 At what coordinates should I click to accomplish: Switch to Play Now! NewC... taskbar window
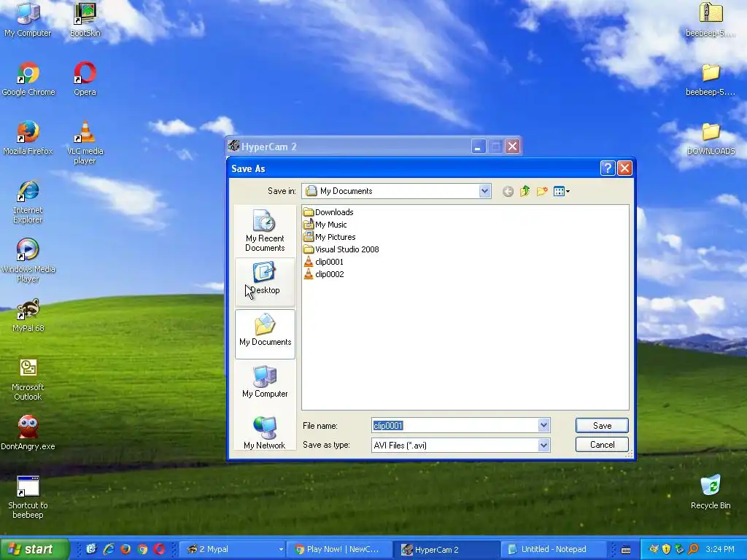coord(339,549)
